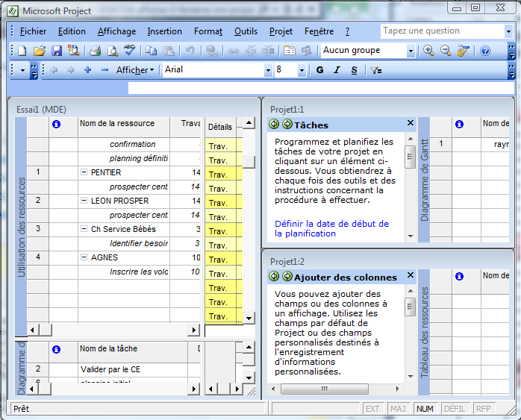Open the Format menu
Image resolution: width=521 pixels, height=420 pixels.
[x=208, y=31]
